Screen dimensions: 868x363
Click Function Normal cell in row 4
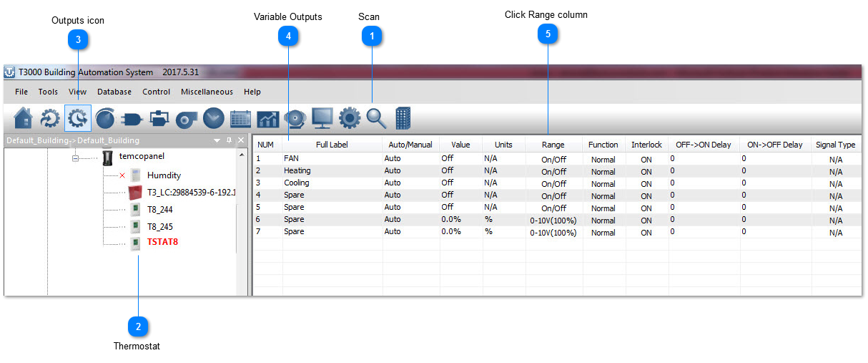[x=603, y=196]
